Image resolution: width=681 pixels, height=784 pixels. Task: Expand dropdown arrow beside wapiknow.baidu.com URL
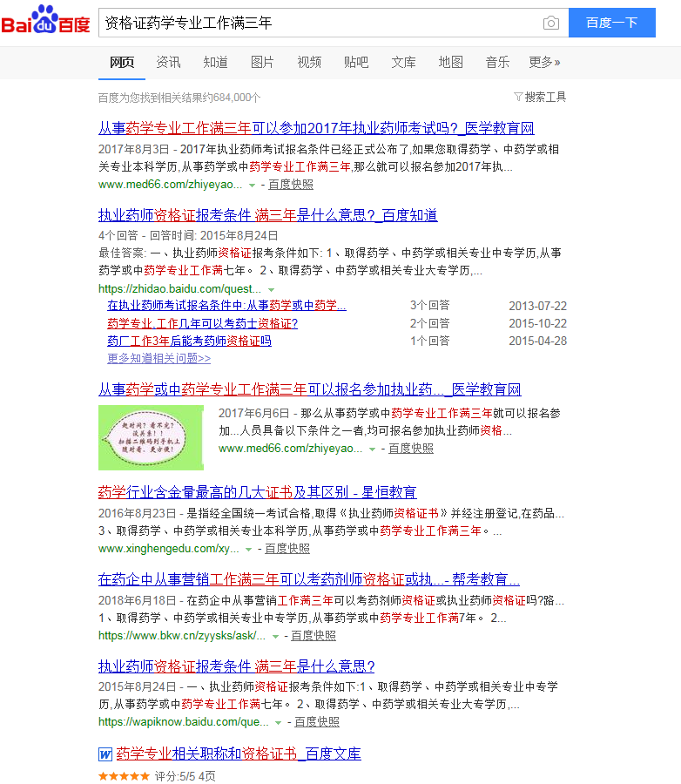tap(279, 723)
